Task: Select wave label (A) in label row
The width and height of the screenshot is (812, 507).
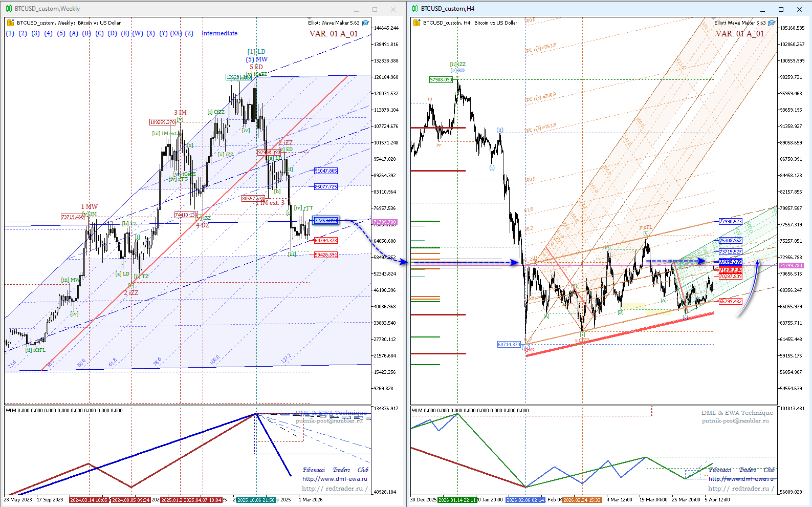Action: [x=74, y=33]
